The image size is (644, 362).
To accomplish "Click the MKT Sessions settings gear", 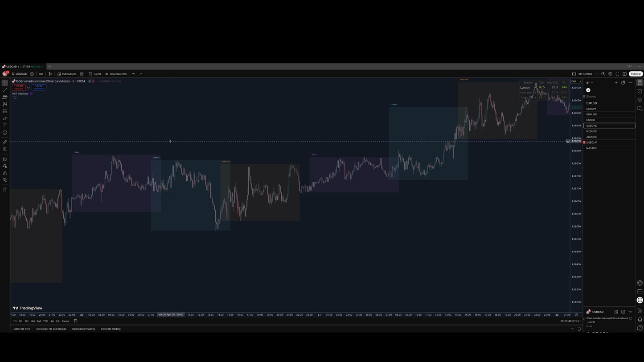I will (x=31, y=94).
